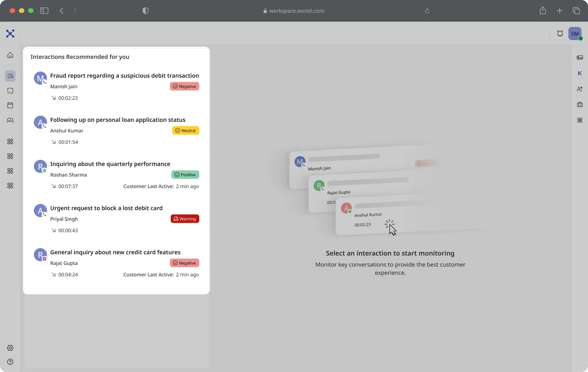The width and height of the screenshot is (588, 372).
Task: Click the duration 00:00:43
Action: point(68,231)
